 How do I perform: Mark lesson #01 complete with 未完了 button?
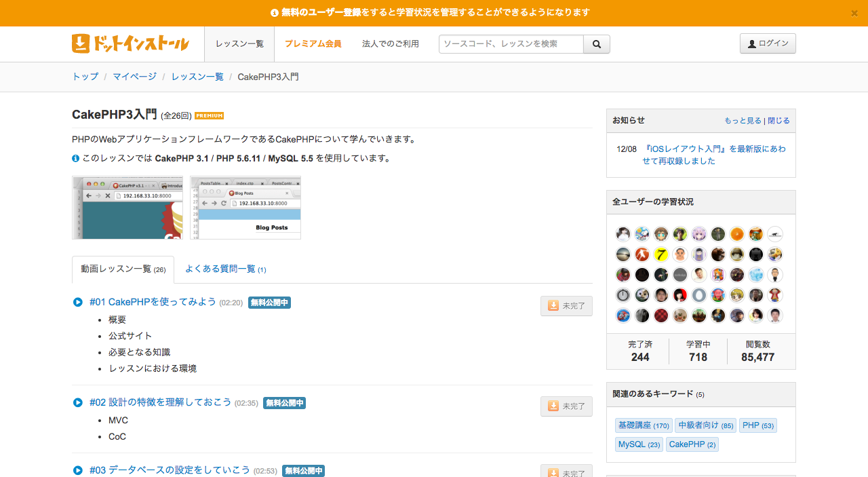(x=566, y=306)
